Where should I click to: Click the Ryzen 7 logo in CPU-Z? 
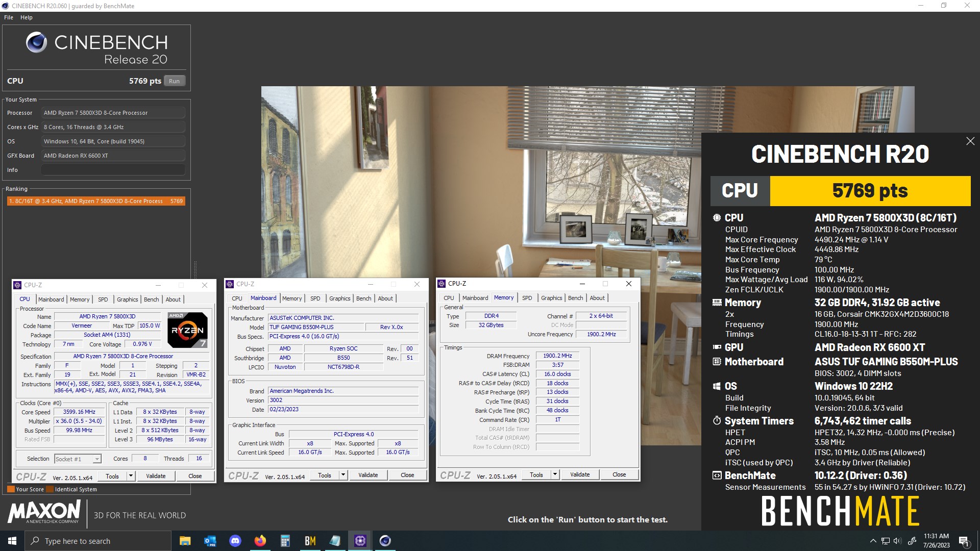click(187, 330)
